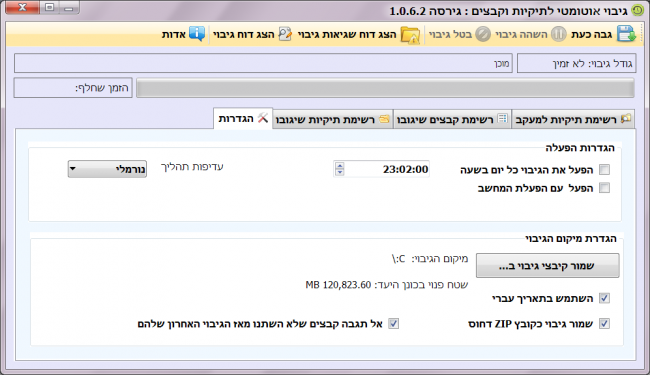Viewport: 650px width, 375px height.
Task: Switch to the 'רשימת תיקיות למעקב' tab
Action: click(573, 119)
